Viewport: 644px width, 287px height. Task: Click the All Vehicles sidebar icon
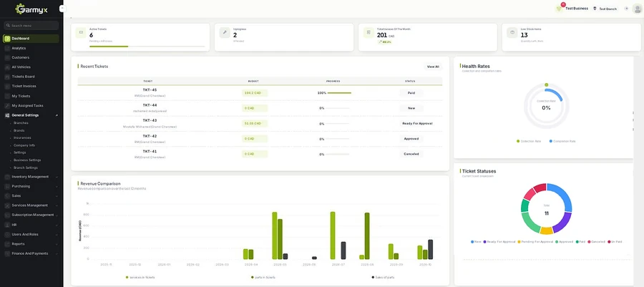pyautogui.click(x=7, y=67)
